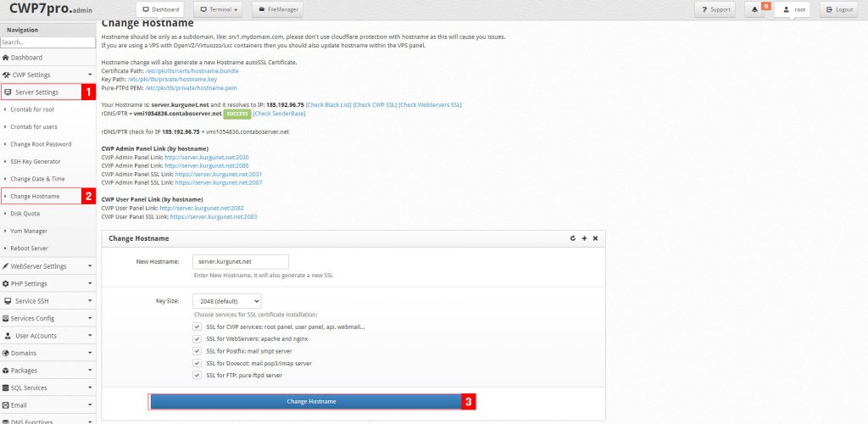Focus the navigation Search box
Image resolution: width=868 pixels, height=424 pixels.
[x=47, y=42]
